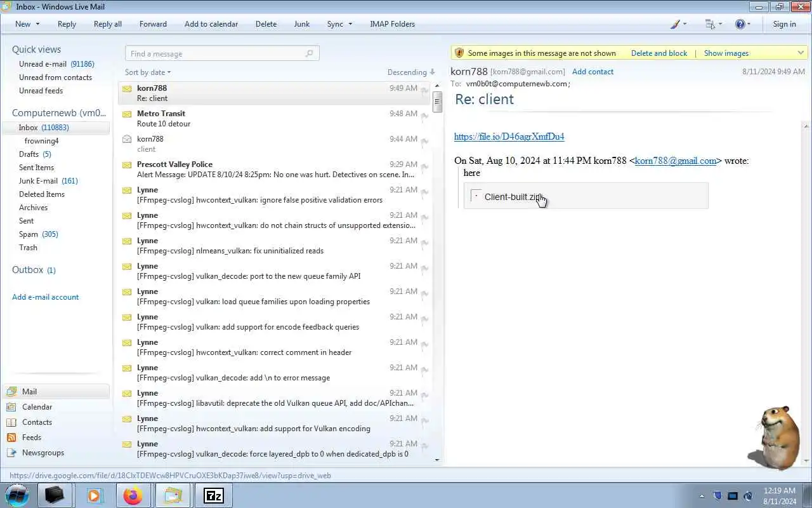Click the Windows Live Mail taskbar icon
This screenshot has width=812, height=508.
pyautogui.click(x=173, y=495)
